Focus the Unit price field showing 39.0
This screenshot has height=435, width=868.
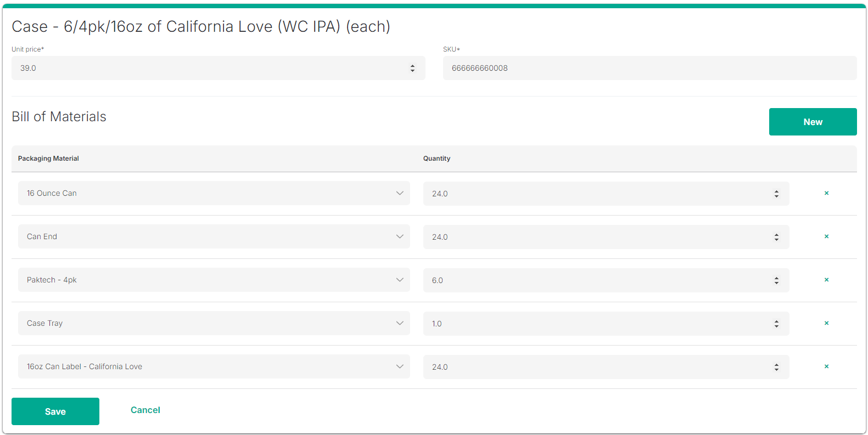pos(219,68)
